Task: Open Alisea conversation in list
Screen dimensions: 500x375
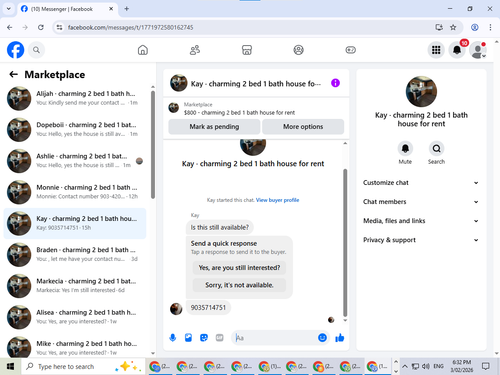Action: point(75,317)
